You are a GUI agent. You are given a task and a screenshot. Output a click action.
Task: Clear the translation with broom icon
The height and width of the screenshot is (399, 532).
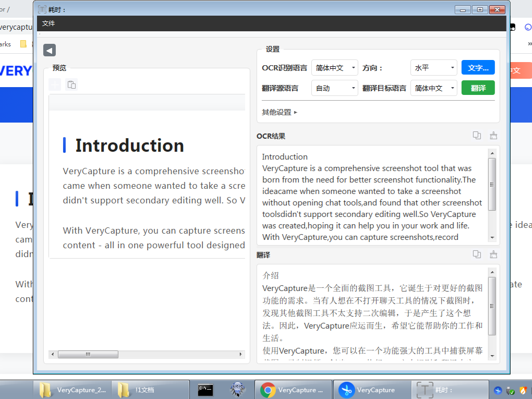click(493, 255)
